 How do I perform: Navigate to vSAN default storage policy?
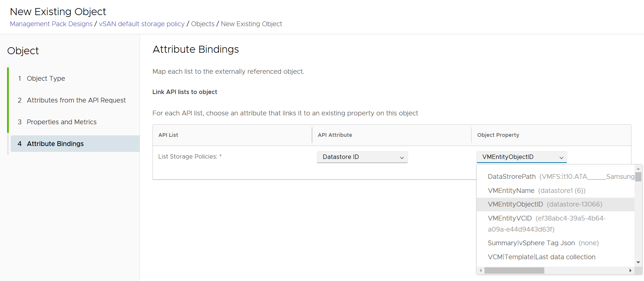pos(141,24)
